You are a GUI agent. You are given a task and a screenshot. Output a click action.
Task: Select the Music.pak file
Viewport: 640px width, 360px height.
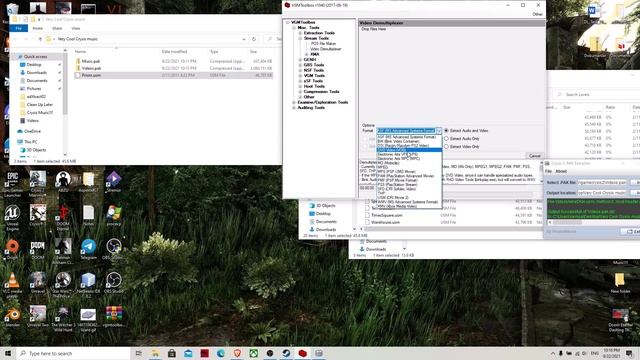[x=91, y=61]
